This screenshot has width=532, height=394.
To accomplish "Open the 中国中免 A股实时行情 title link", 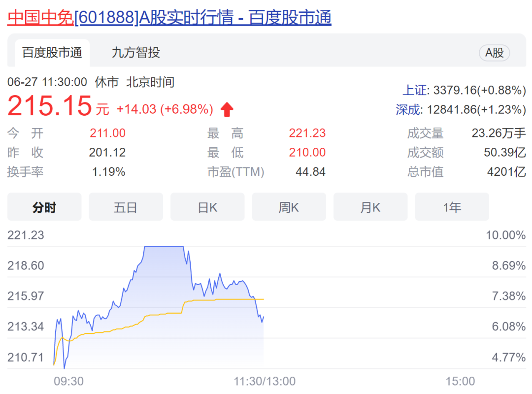I will pos(169,17).
